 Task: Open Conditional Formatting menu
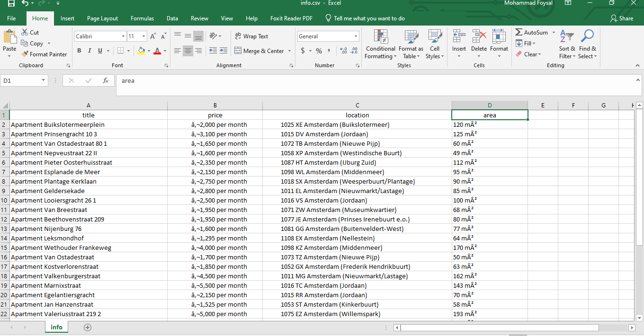pyautogui.click(x=380, y=45)
